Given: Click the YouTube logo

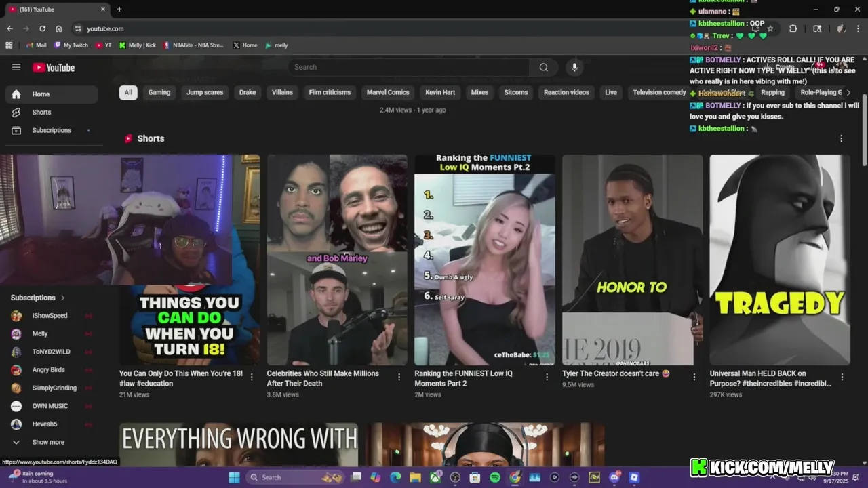Looking at the screenshot, I should (54, 67).
